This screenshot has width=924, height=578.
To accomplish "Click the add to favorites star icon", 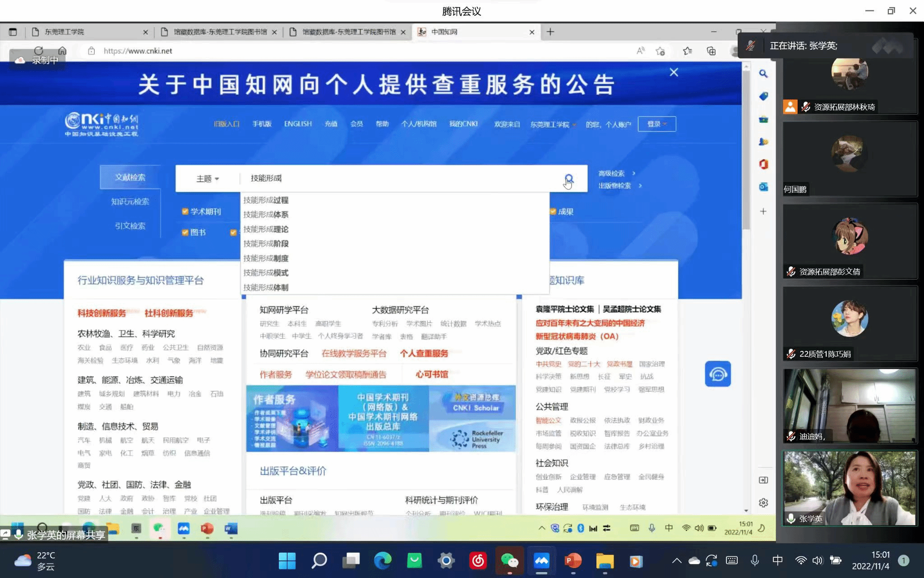I will (661, 51).
